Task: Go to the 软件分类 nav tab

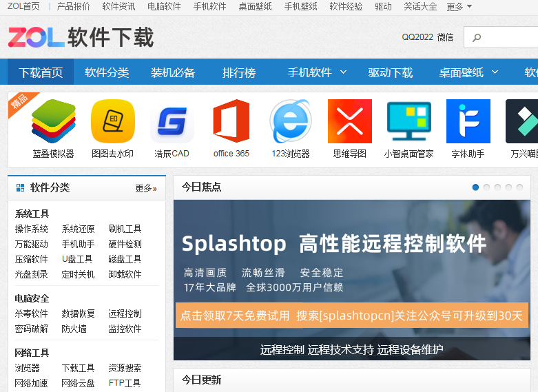Action: pos(107,72)
